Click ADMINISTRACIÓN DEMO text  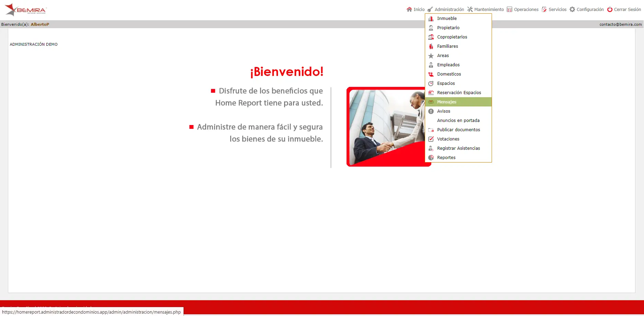[34, 44]
